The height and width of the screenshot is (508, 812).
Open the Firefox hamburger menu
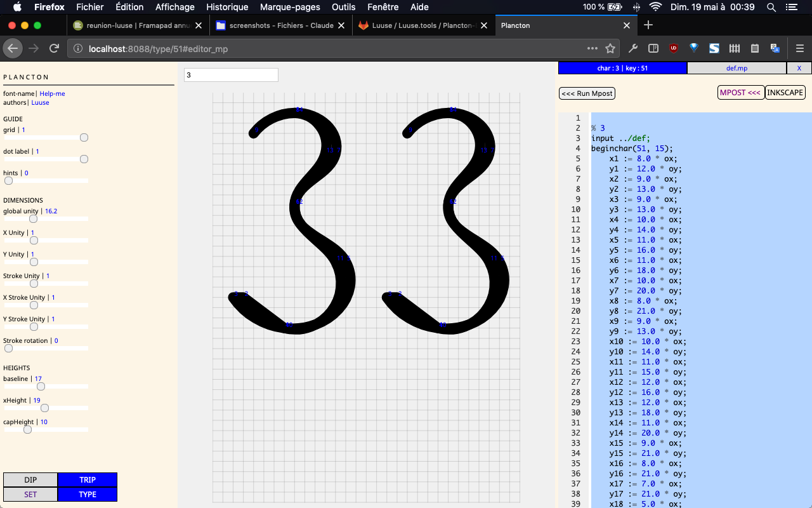point(799,48)
